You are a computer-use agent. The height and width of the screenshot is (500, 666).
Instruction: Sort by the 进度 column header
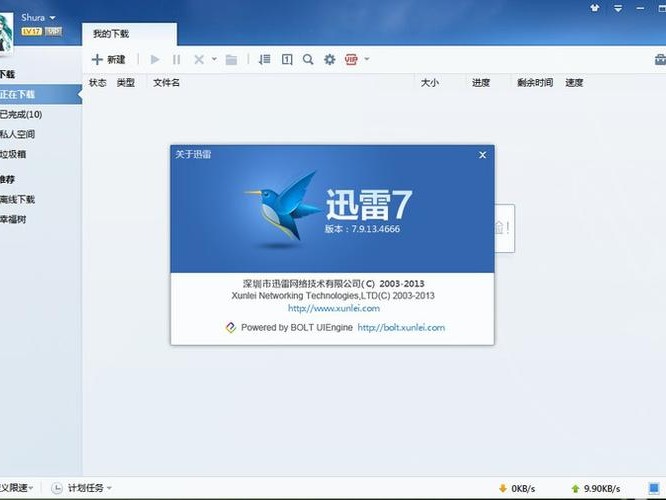pos(481,83)
